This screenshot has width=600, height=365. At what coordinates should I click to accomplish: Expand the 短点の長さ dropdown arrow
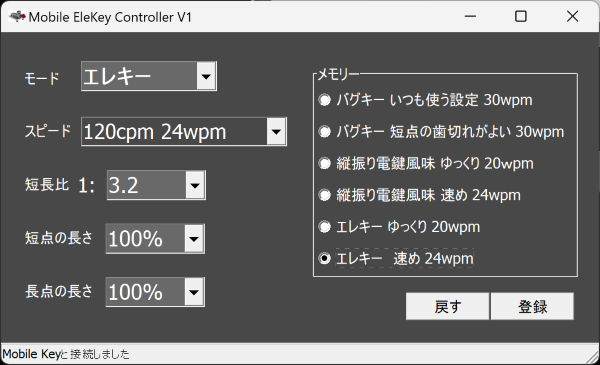[x=194, y=239]
